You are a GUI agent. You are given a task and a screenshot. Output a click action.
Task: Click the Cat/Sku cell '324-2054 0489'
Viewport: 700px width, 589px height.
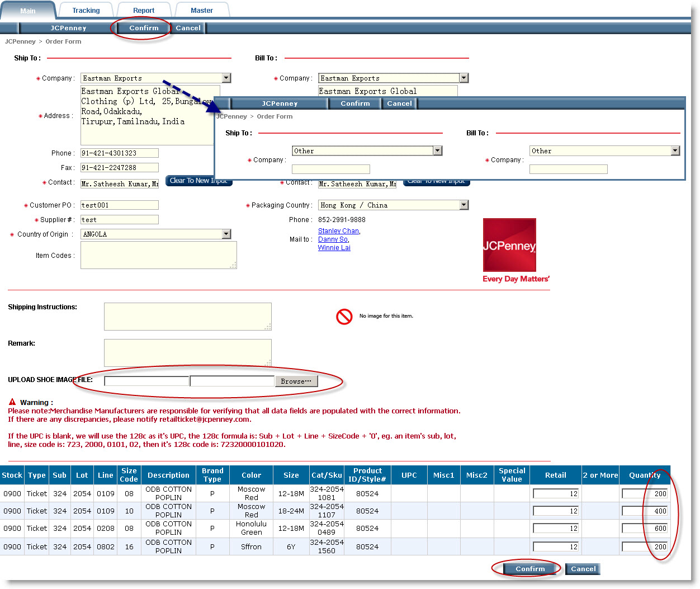pyautogui.click(x=327, y=529)
